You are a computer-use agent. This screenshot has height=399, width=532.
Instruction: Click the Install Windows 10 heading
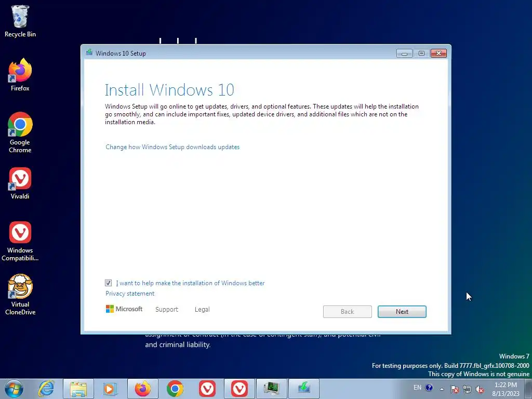pos(169,90)
